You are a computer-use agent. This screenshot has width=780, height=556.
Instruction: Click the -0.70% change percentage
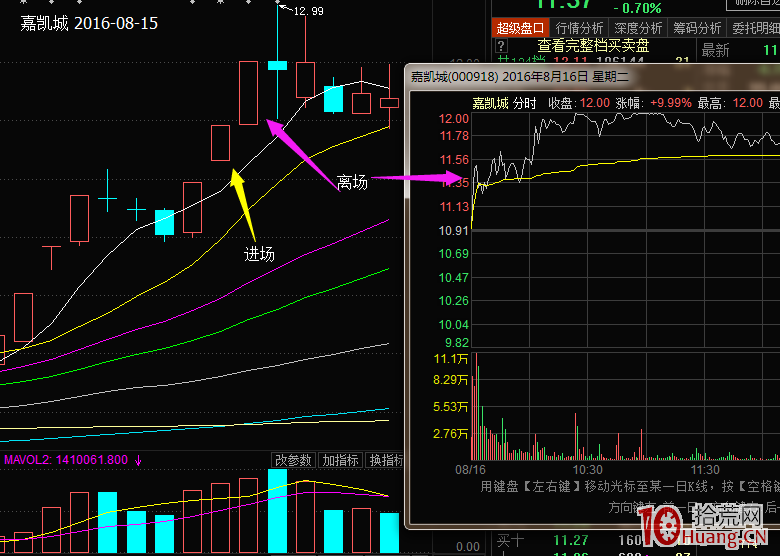(x=638, y=8)
